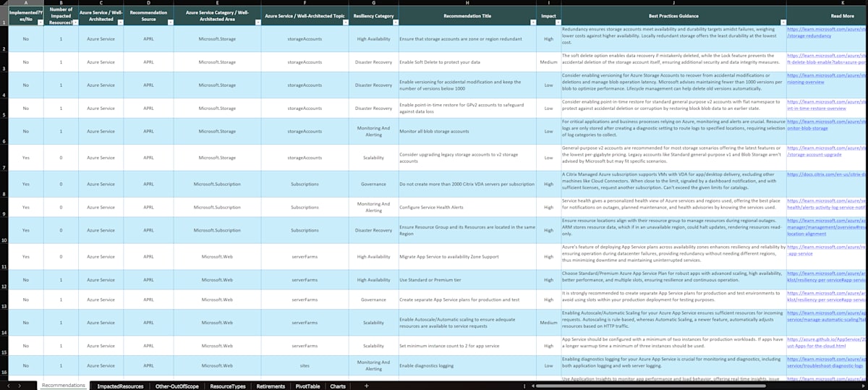The image size is (868, 390).
Task: Select Low impact cell in point-in-time restore row
Action: (x=548, y=108)
